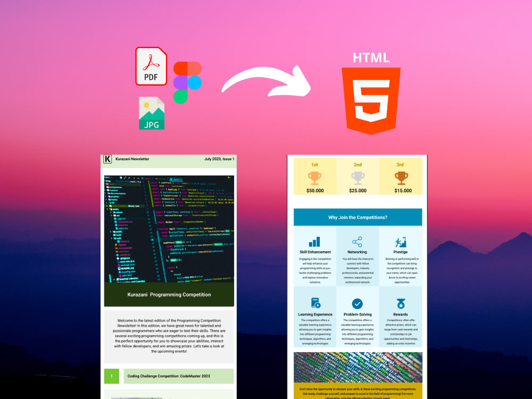Click the 'Prestige' card title
Viewport: 532px width, 399px height.
tap(401, 252)
